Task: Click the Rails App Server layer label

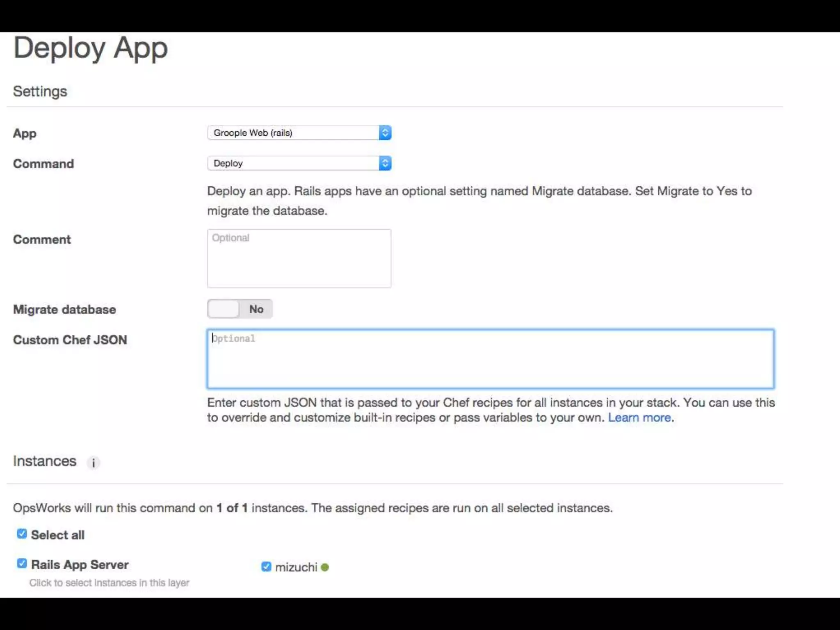Action: (x=80, y=565)
